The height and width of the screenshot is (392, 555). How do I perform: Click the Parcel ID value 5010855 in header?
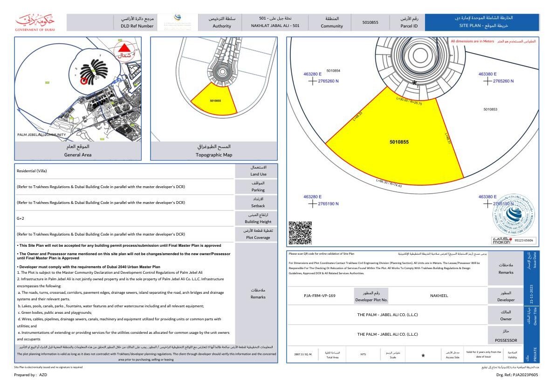click(370, 22)
